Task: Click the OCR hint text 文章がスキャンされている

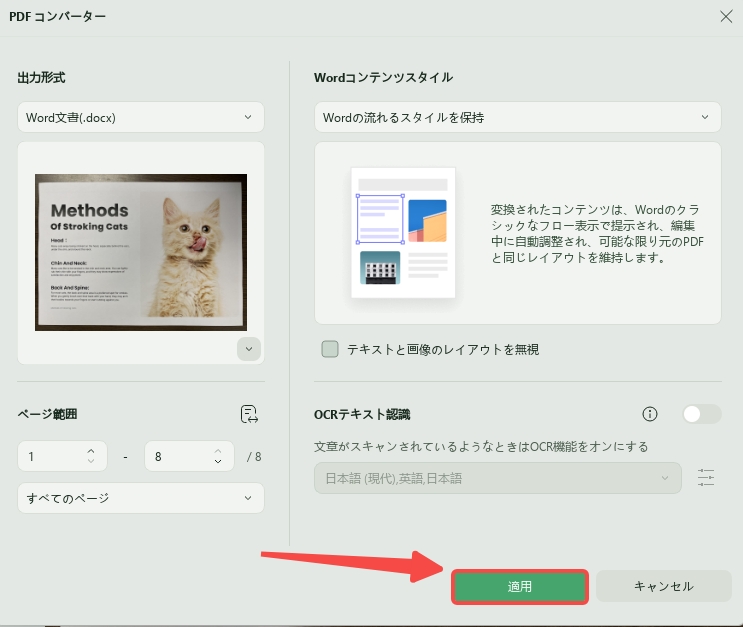Action: coord(481,446)
